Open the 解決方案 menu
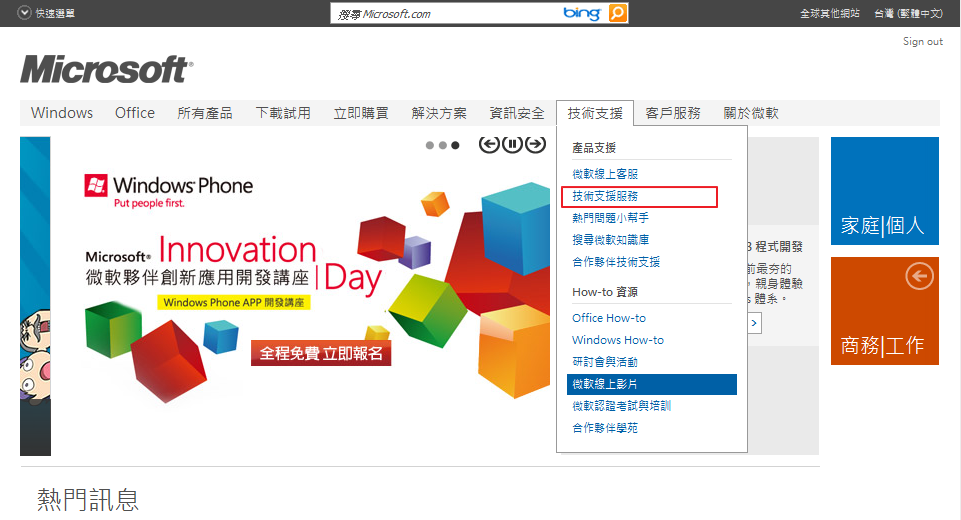The width and height of the screenshot is (961, 520). click(439, 113)
